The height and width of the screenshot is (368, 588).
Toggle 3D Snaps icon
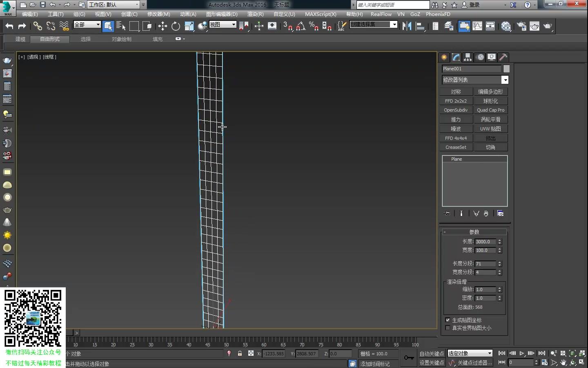pos(288,26)
